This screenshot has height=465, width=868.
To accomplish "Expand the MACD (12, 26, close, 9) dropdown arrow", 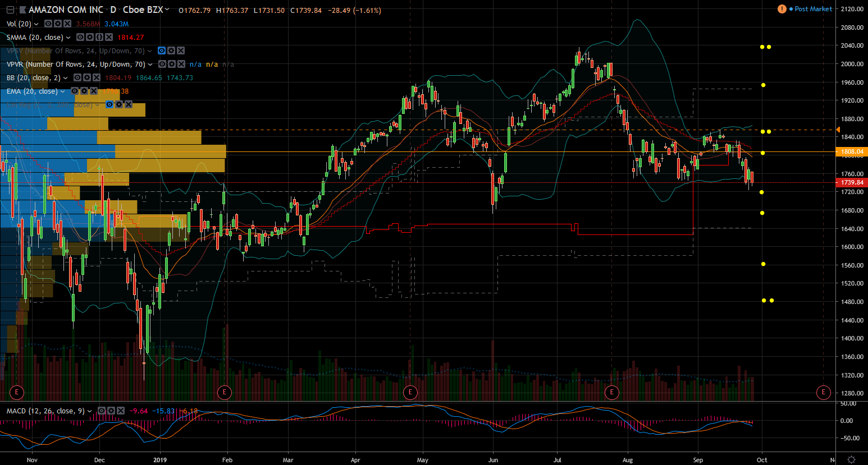I will point(90,412).
